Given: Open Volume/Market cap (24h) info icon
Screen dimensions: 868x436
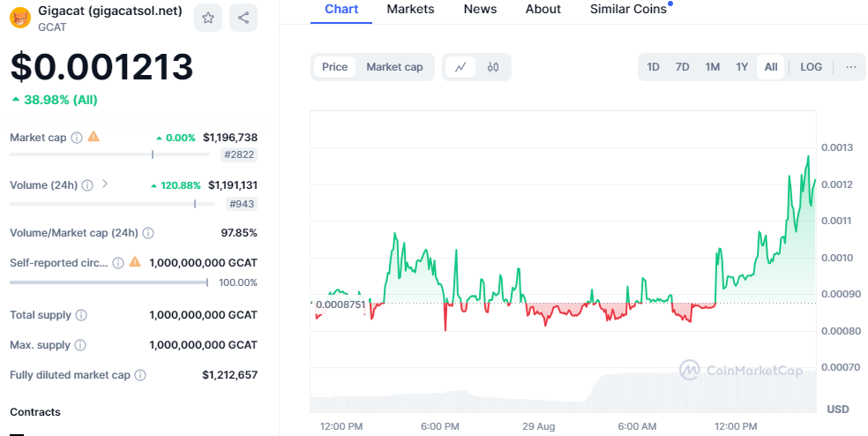Looking at the screenshot, I should 148,233.
